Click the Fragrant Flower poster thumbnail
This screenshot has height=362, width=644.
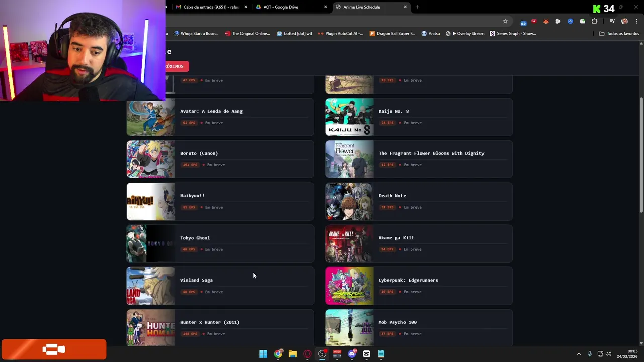coord(349,159)
